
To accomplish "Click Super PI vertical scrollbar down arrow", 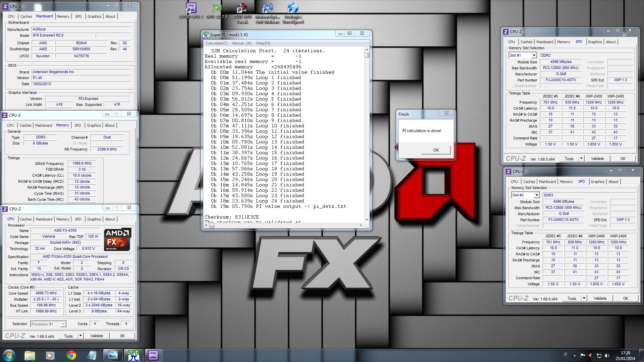I will tap(367, 220).
